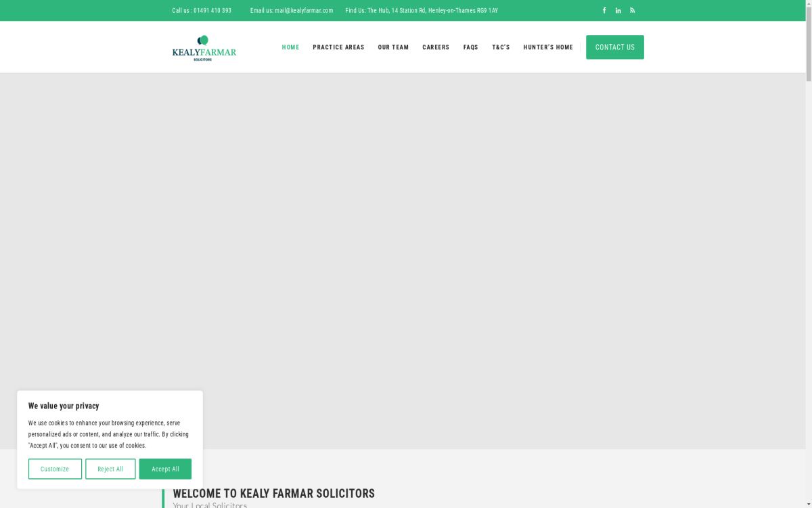The height and width of the screenshot is (508, 812).
Task: Call via the '01491 410 393' phone link
Action: tap(212, 10)
